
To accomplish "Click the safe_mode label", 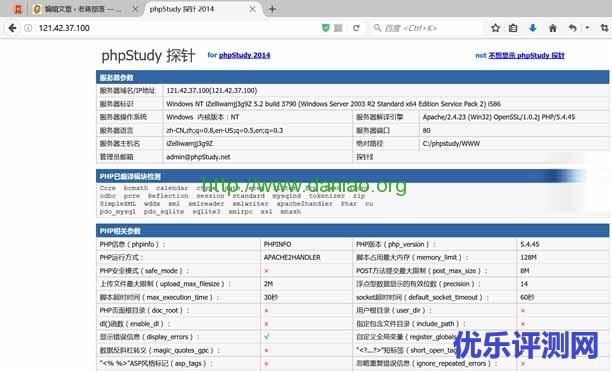I will (x=144, y=271).
